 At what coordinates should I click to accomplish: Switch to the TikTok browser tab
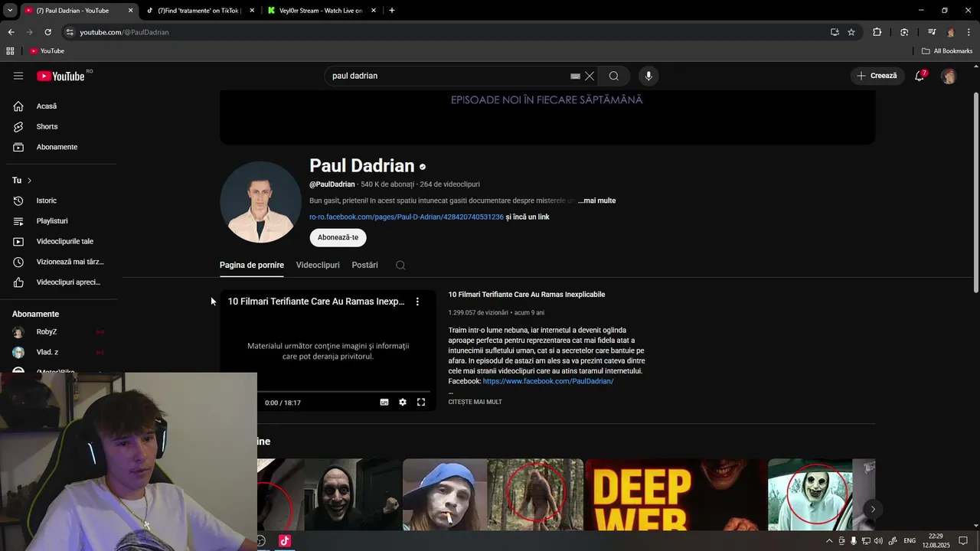(198, 11)
